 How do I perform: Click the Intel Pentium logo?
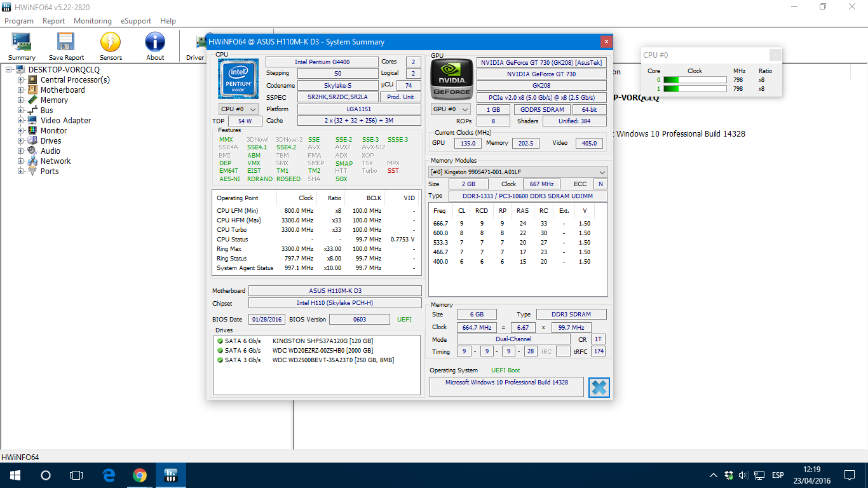click(x=238, y=79)
